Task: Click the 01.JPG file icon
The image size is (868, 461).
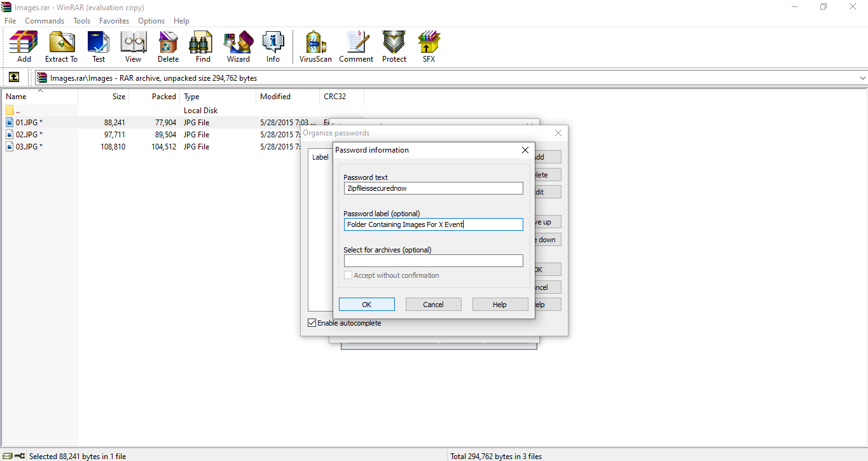Action: 10,122
